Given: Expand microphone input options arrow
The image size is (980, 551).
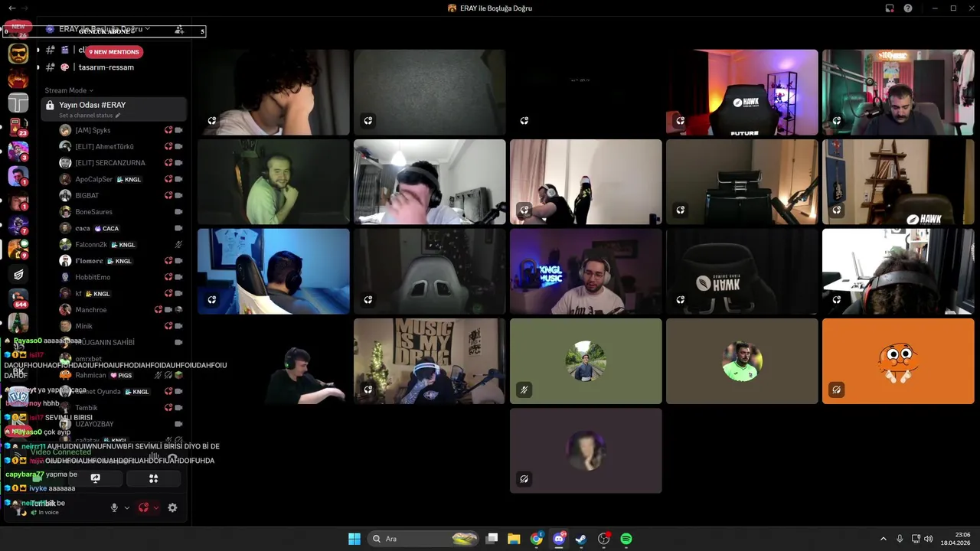Looking at the screenshot, I should pos(127,507).
